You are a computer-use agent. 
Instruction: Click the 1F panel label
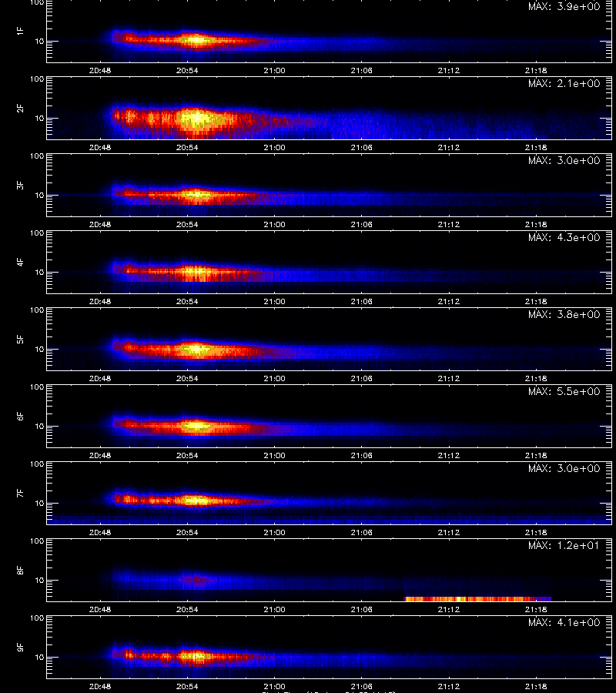[x=20, y=31]
